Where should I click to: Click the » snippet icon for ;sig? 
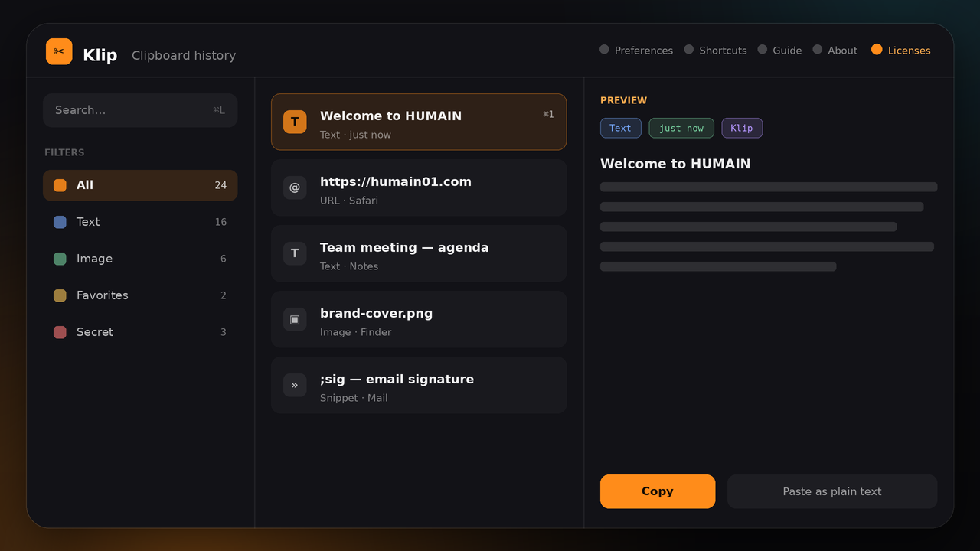click(295, 385)
